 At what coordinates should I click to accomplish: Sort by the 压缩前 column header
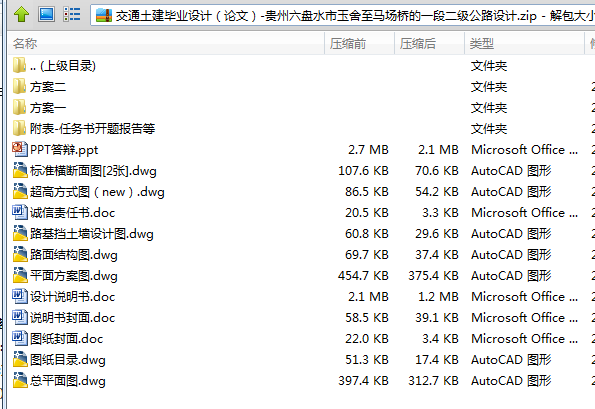coord(359,43)
